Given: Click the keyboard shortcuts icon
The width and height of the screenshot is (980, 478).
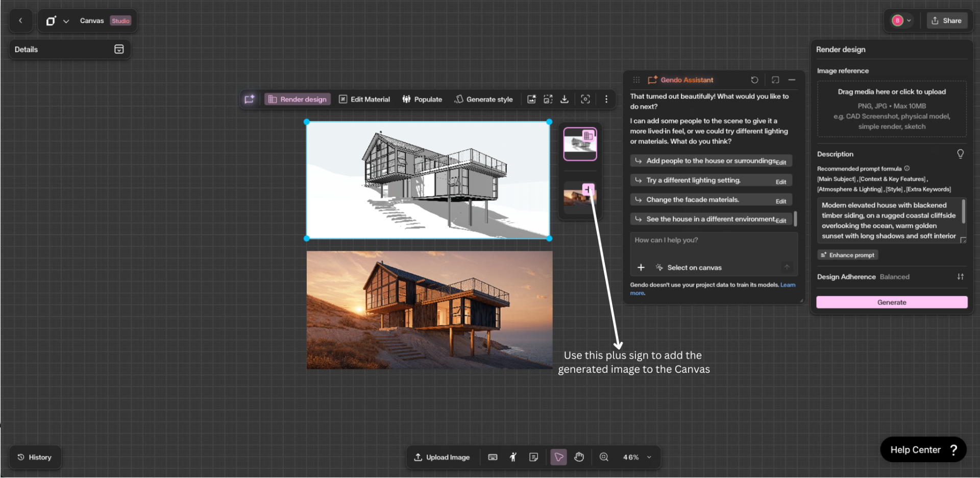Looking at the screenshot, I should click(x=493, y=457).
